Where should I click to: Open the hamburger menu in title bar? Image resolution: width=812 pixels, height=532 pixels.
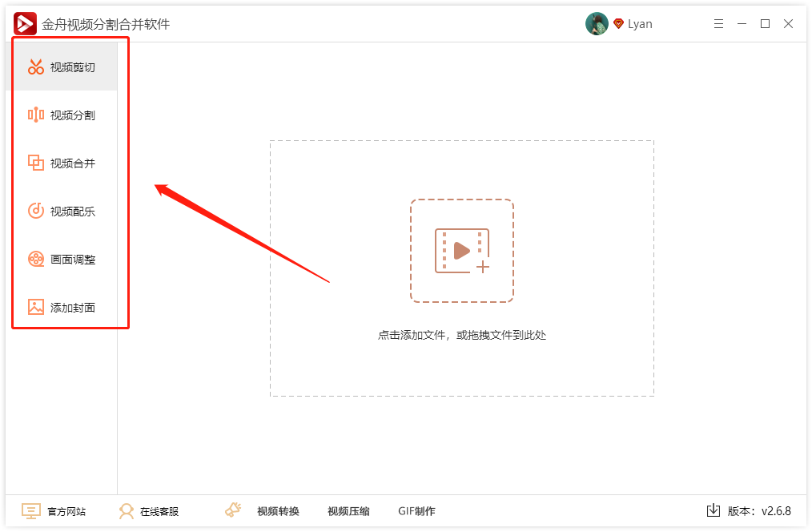[718, 24]
